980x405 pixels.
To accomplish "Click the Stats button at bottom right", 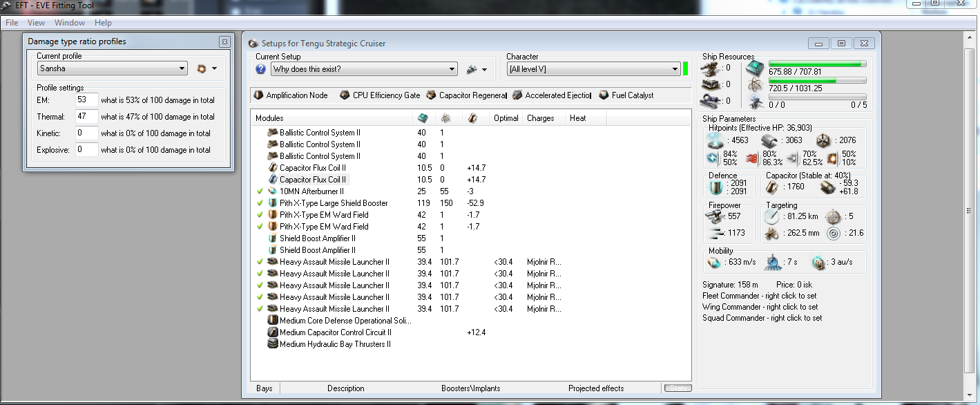I will (678, 388).
